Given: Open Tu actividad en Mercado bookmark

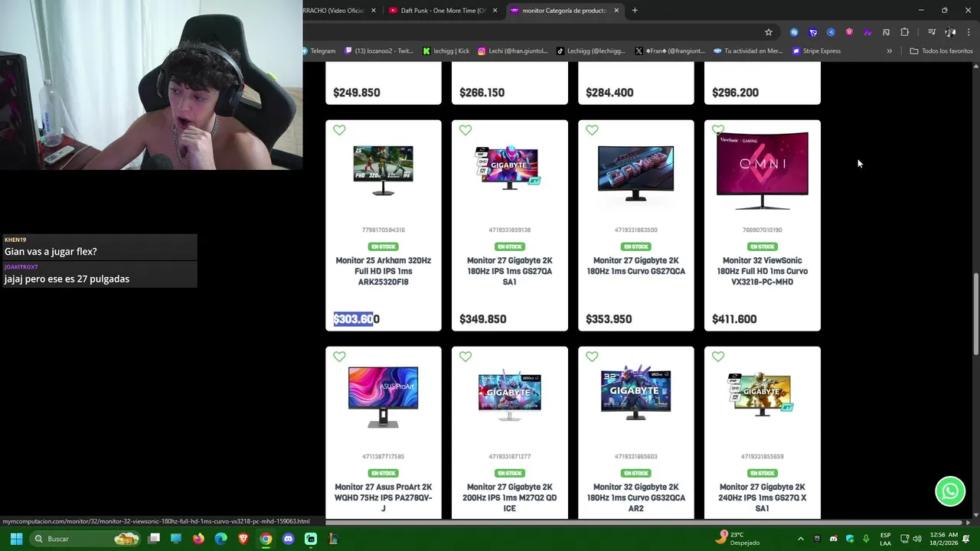Looking at the screenshot, I should [748, 51].
